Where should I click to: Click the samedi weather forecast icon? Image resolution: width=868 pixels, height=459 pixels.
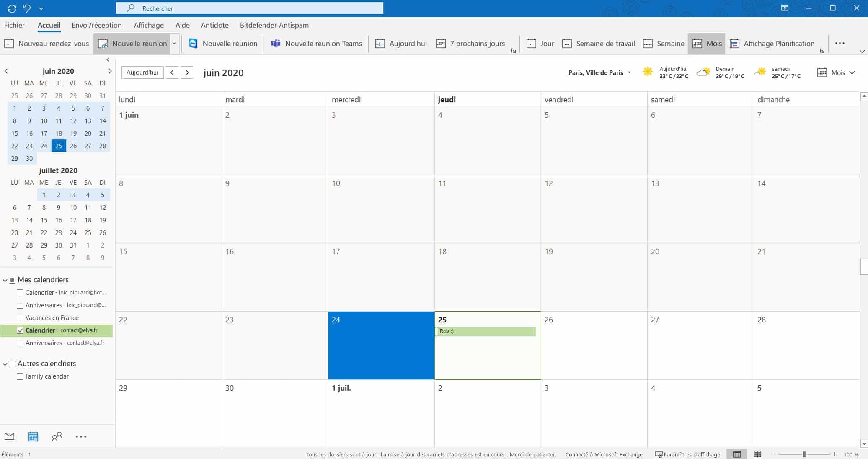[x=760, y=72]
